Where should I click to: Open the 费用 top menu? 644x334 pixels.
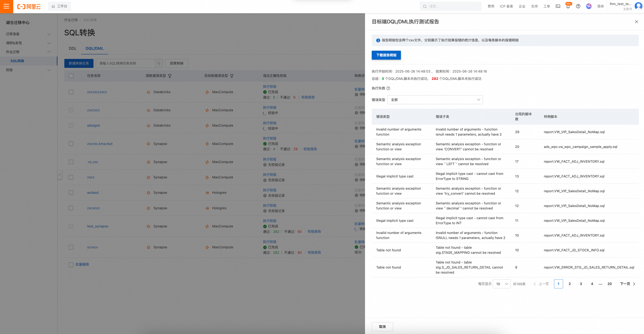[x=491, y=6]
